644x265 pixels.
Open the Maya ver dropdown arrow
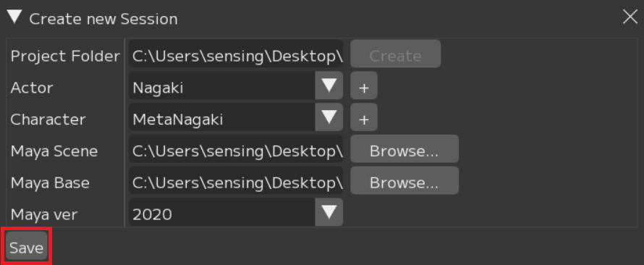click(x=329, y=212)
